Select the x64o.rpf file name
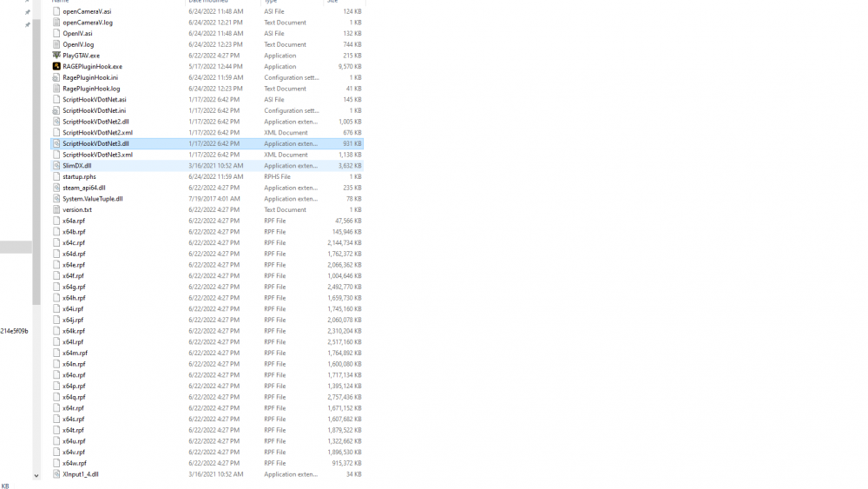Viewport: 868px width, 489px height. [74, 375]
